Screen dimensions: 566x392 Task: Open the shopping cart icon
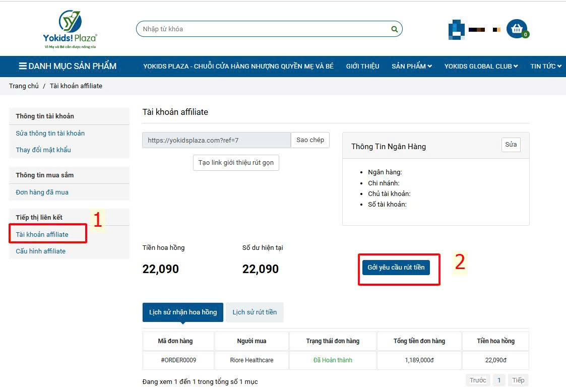click(517, 29)
